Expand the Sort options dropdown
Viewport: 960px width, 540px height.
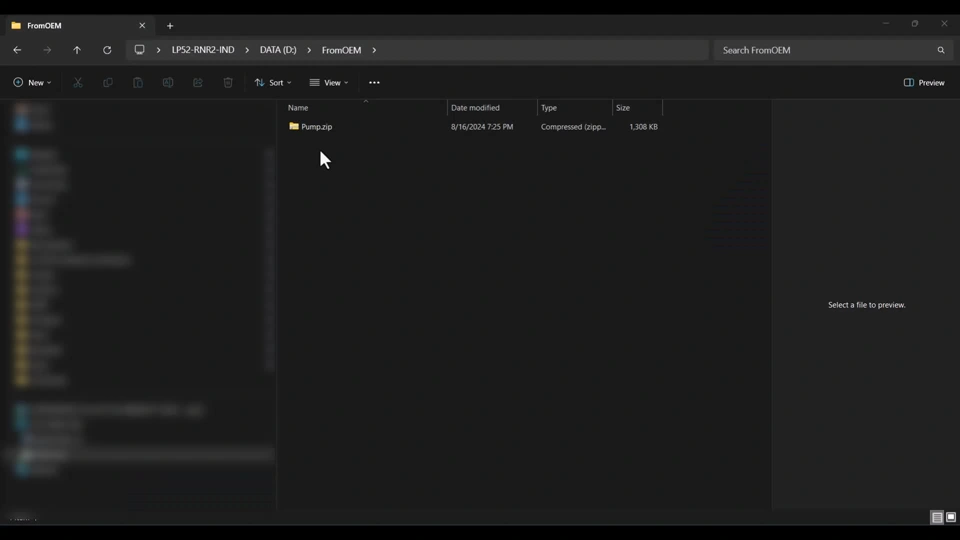tap(273, 83)
